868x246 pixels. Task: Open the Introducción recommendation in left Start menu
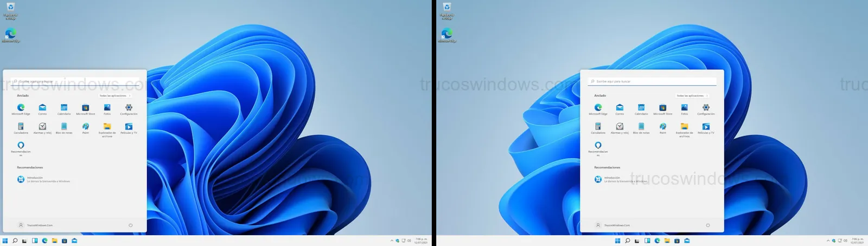point(43,179)
